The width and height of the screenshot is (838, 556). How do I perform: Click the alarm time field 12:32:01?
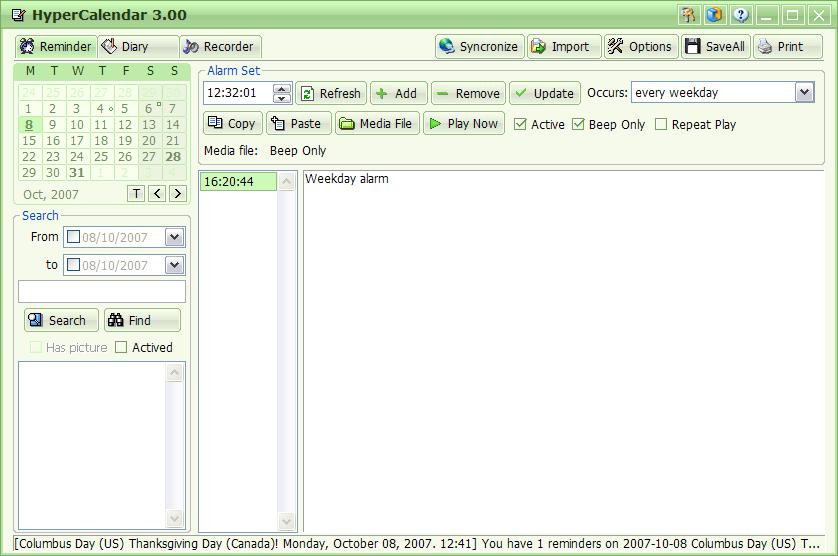coord(238,92)
